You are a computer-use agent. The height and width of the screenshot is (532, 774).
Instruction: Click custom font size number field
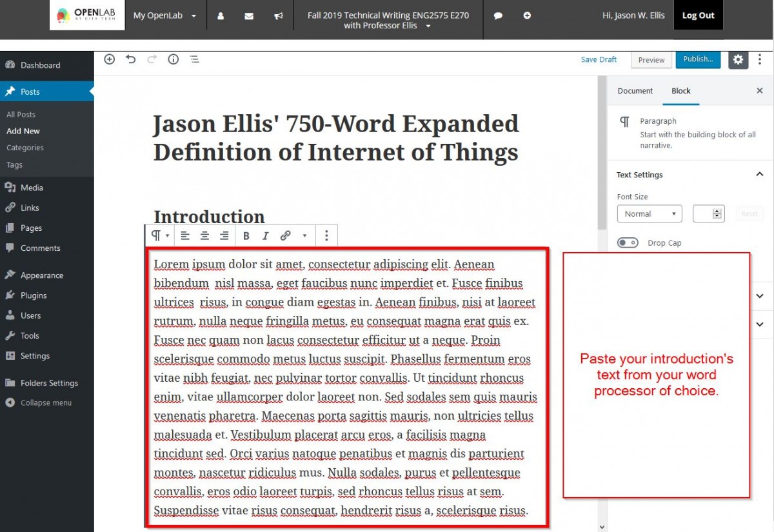708,213
